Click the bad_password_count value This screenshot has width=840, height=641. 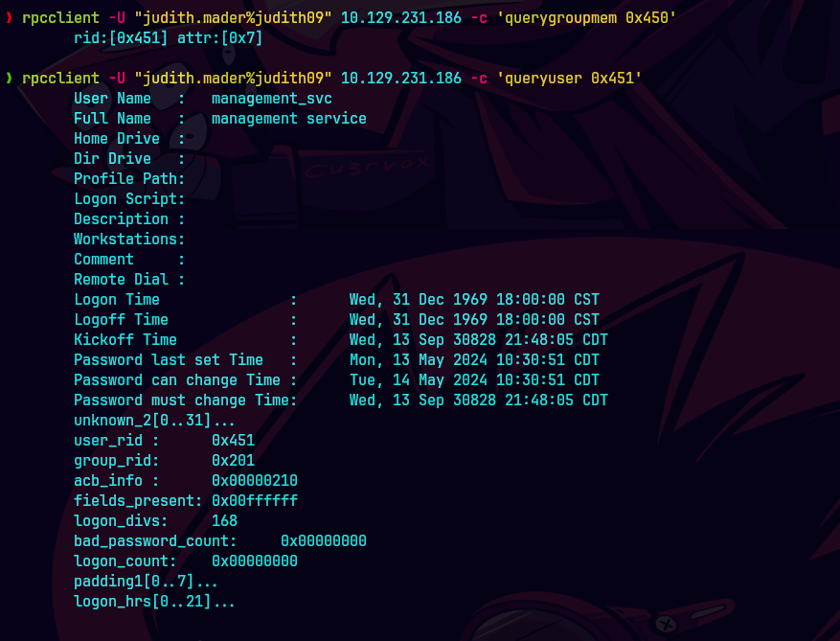324,541
